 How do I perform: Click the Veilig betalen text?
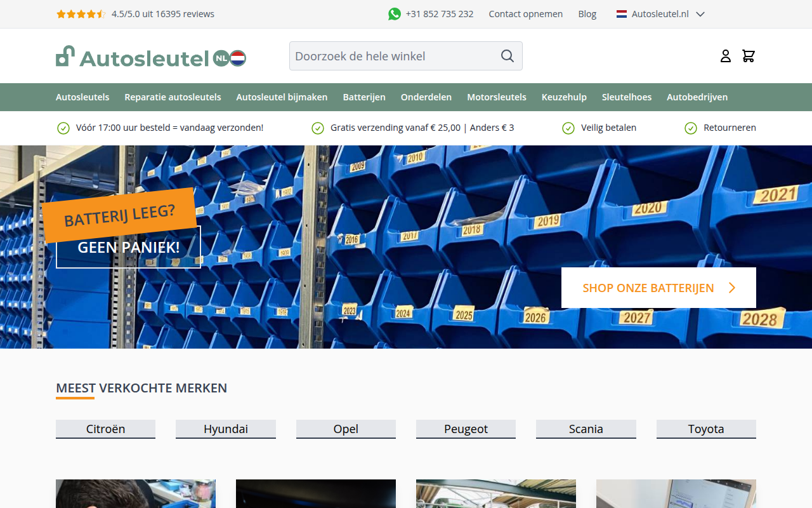pyautogui.click(x=608, y=128)
